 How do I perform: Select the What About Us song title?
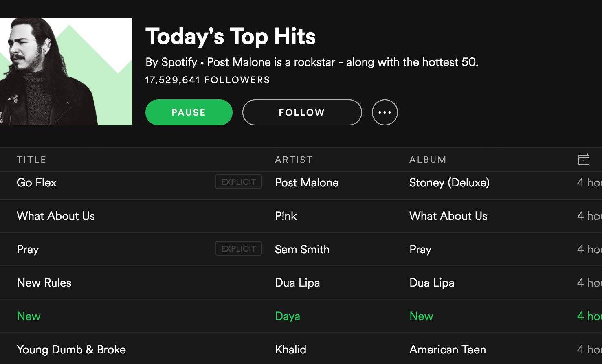(56, 216)
